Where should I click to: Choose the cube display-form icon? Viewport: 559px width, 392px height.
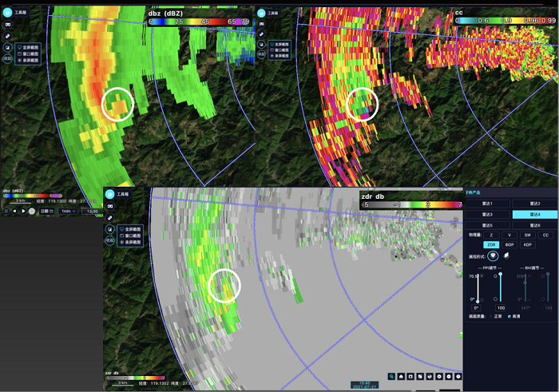507,255
